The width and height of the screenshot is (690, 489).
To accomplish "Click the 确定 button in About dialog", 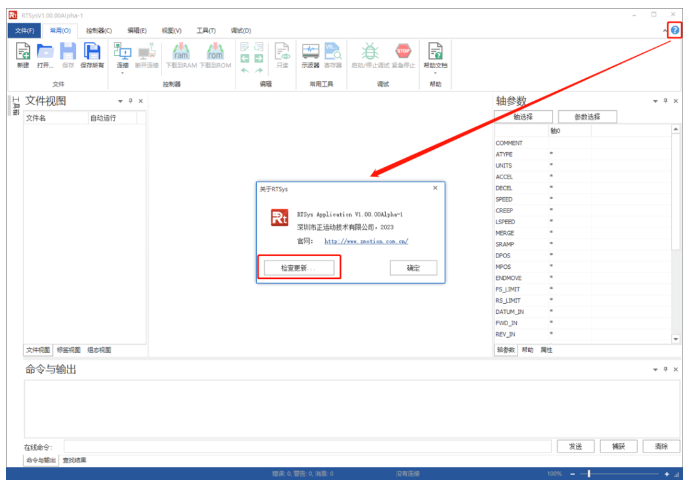I will click(413, 268).
